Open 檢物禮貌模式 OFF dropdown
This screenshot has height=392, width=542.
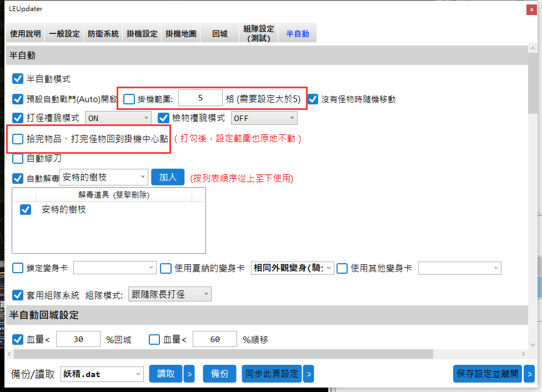[x=264, y=118]
